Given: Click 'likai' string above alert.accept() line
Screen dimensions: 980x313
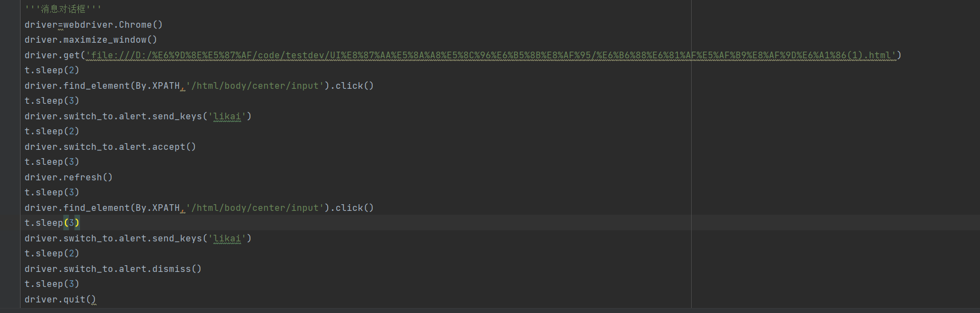Looking at the screenshot, I should tap(227, 117).
